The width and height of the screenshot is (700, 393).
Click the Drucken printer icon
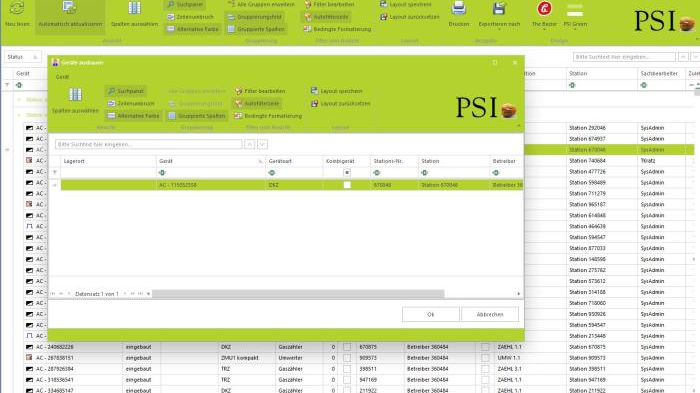point(458,8)
